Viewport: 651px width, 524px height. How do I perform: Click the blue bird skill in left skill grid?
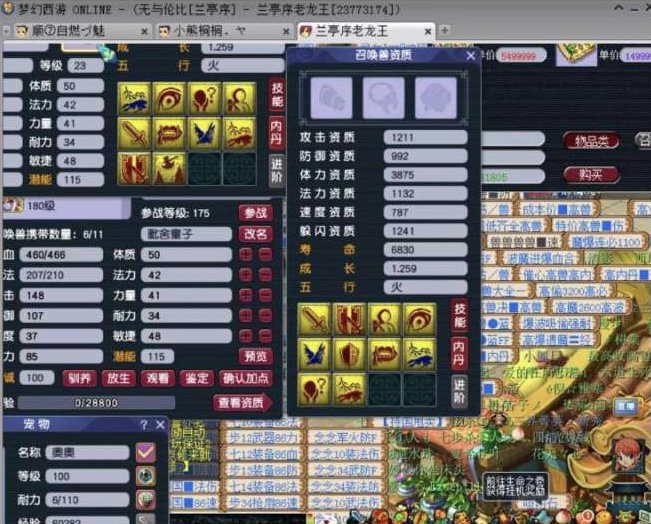204,134
